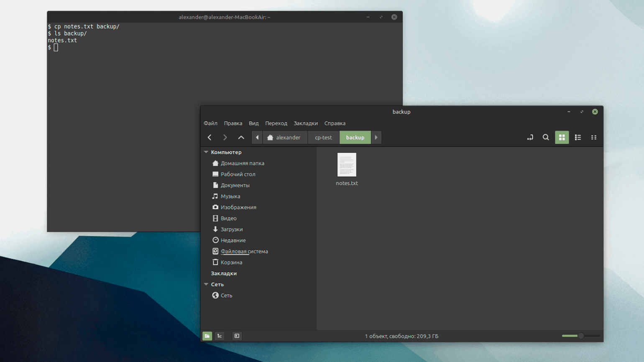
Task: Switch to icon view mode
Action: pos(562,138)
